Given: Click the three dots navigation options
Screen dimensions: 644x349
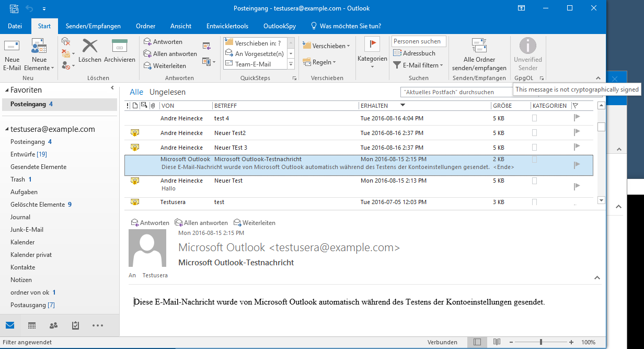Looking at the screenshot, I should [98, 325].
